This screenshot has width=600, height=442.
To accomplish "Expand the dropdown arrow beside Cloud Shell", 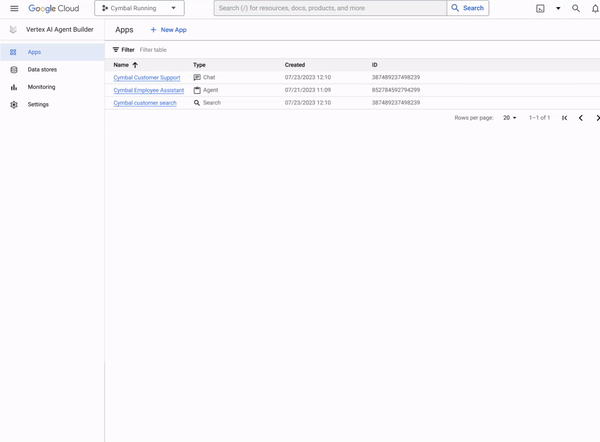I will coord(558,8).
